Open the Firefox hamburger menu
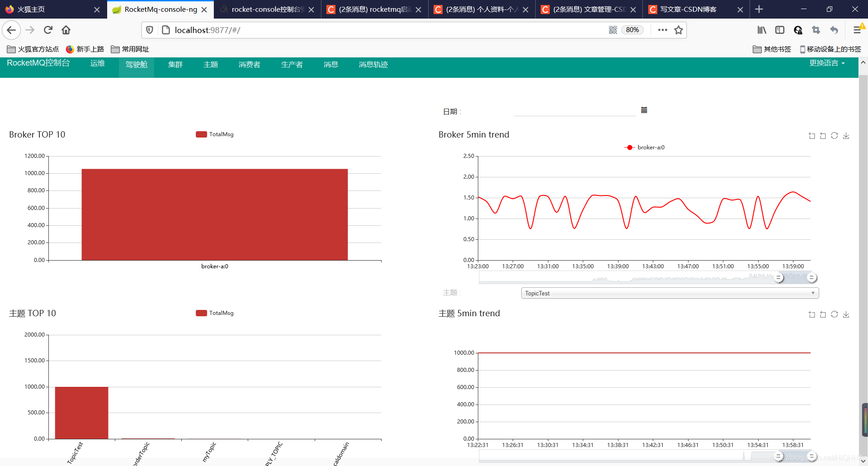 coord(857,30)
